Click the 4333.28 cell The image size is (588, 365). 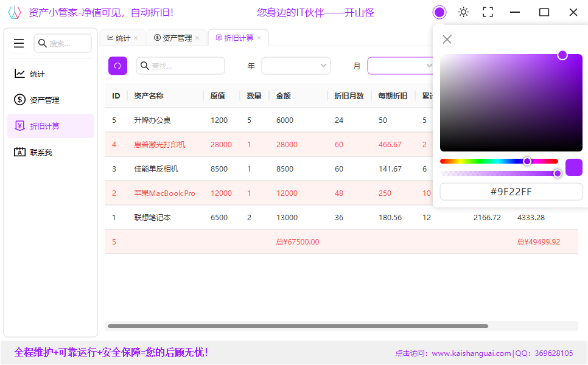[531, 218]
